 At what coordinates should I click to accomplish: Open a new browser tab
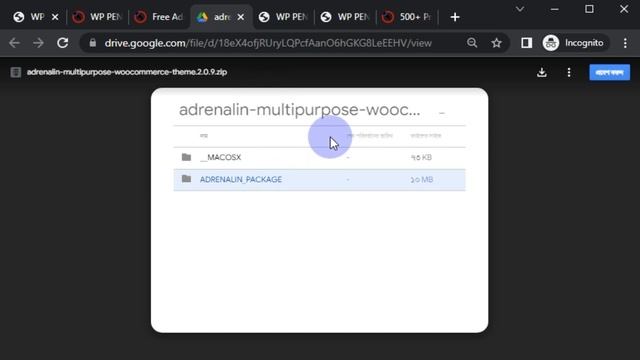click(x=455, y=17)
